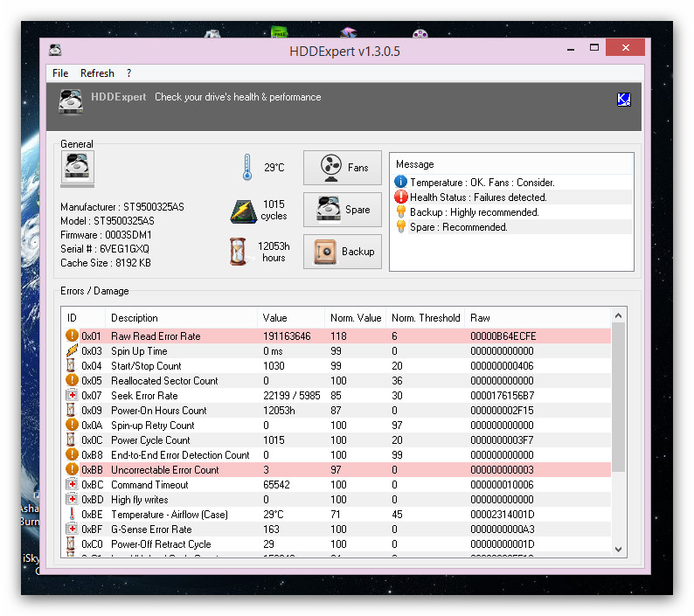Click the hourglass icon on Power-On Hours Count row
The image size is (694, 616).
pyautogui.click(x=71, y=410)
